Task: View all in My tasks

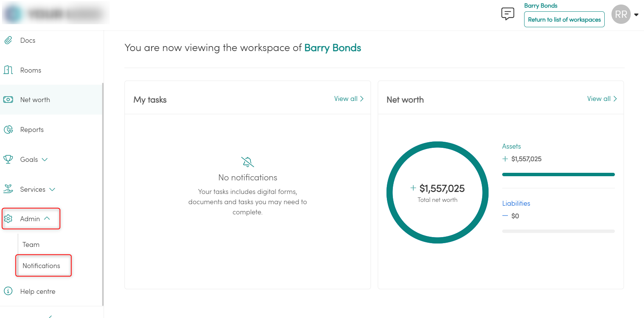Action: point(349,99)
